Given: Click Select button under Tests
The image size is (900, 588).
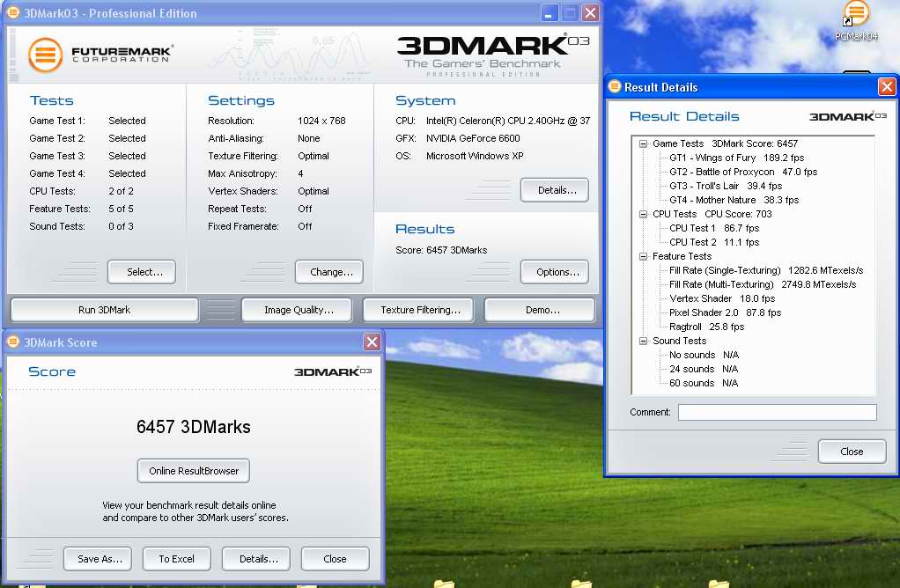Looking at the screenshot, I should (x=142, y=272).
